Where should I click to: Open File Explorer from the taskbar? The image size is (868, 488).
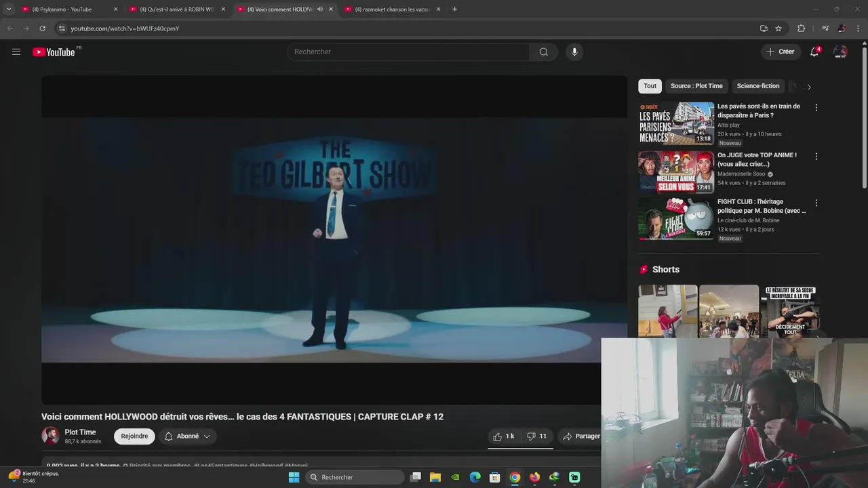click(x=435, y=477)
